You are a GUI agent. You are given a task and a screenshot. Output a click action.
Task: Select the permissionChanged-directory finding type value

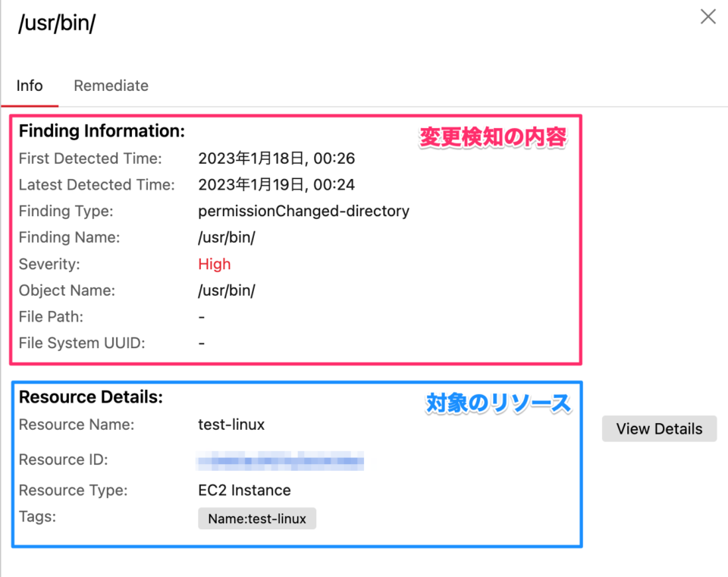pos(303,211)
